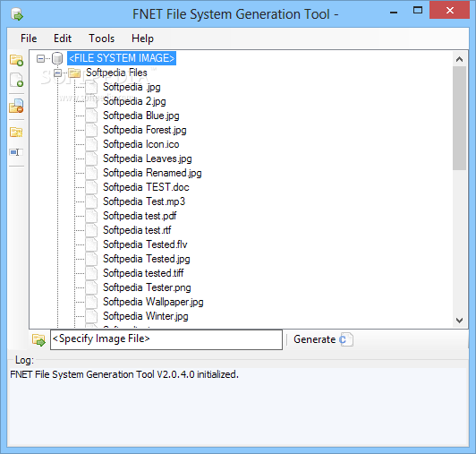The width and height of the screenshot is (476, 454).
Task: Click the file icon beside Softpedia Forest.jpg
Action: tap(91, 130)
